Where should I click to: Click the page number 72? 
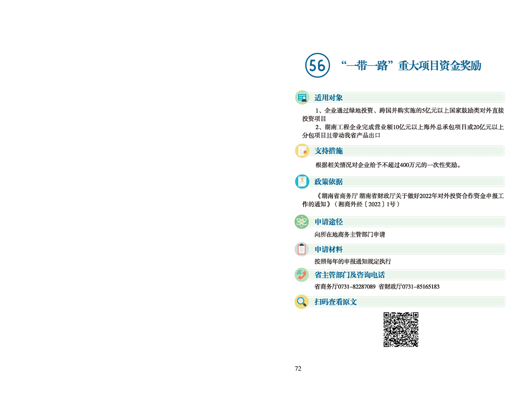coord(298,368)
